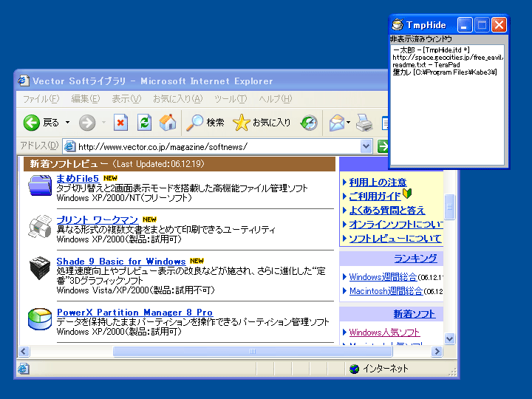Open the 表示(V) menu
This screenshot has width=532, height=399.
coord(126,99)
